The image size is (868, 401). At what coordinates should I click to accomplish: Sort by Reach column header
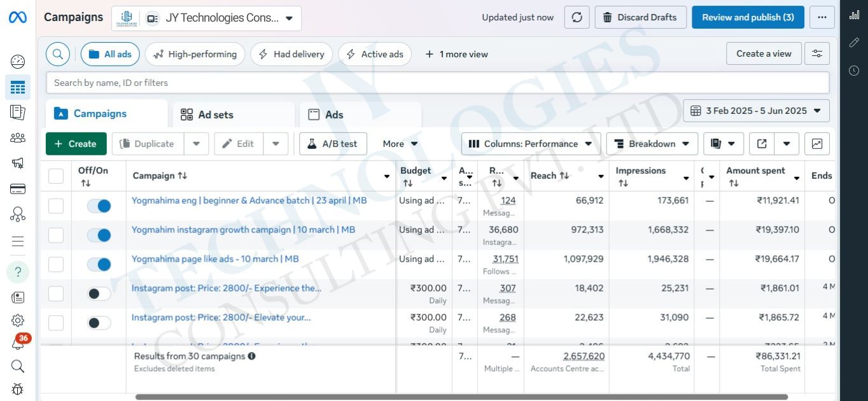coord(549,176)
